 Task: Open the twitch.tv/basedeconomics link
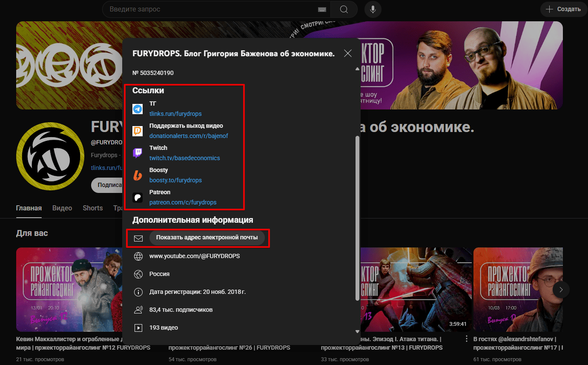pyautogui.click(x=185, y=158)
